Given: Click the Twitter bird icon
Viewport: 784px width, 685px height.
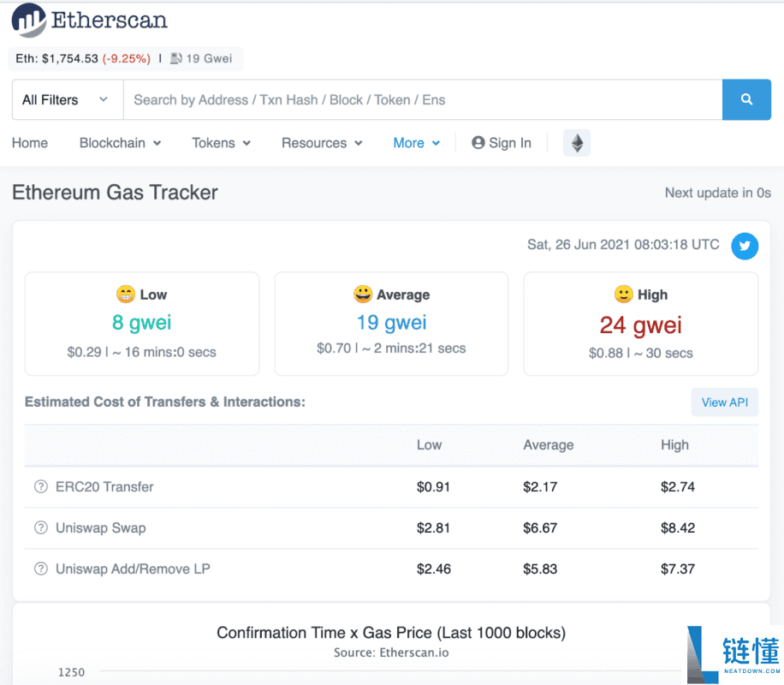Looking at the screenshot, I should click(x=744, y=247).
